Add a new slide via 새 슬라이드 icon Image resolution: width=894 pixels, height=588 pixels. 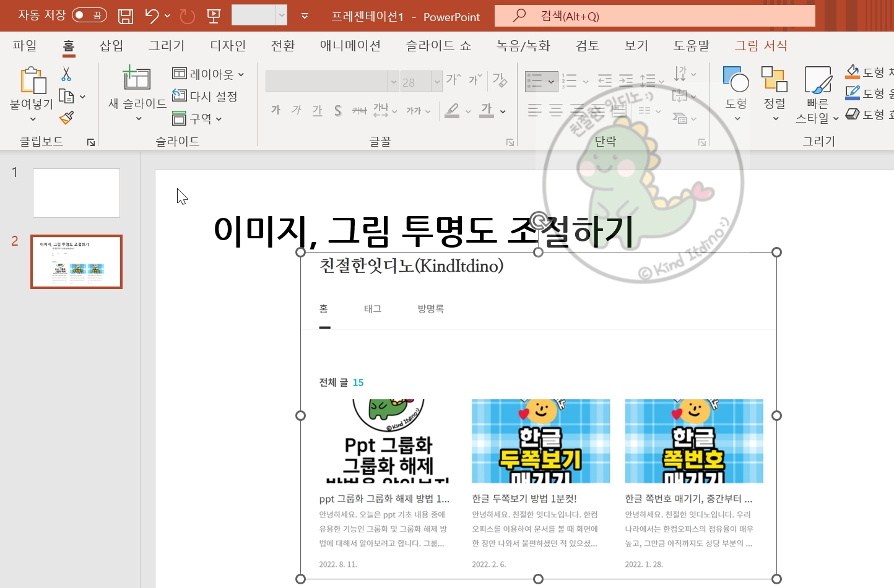coord(137,78)
